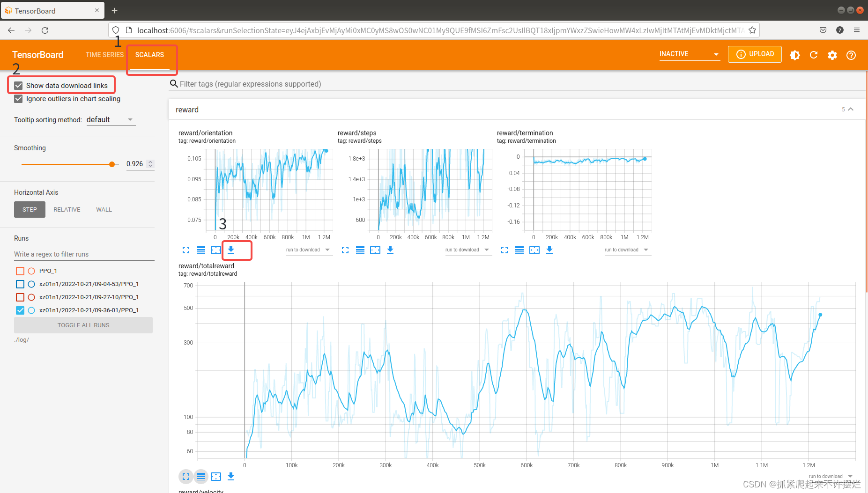This screenshot has height=493, width=868.
Task: Set horizontal axis to WALL
Action: tap(104, 210)
